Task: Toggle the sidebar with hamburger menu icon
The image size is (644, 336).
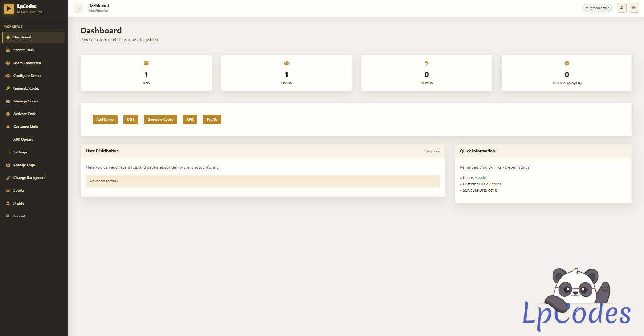Action: [80, 8]
